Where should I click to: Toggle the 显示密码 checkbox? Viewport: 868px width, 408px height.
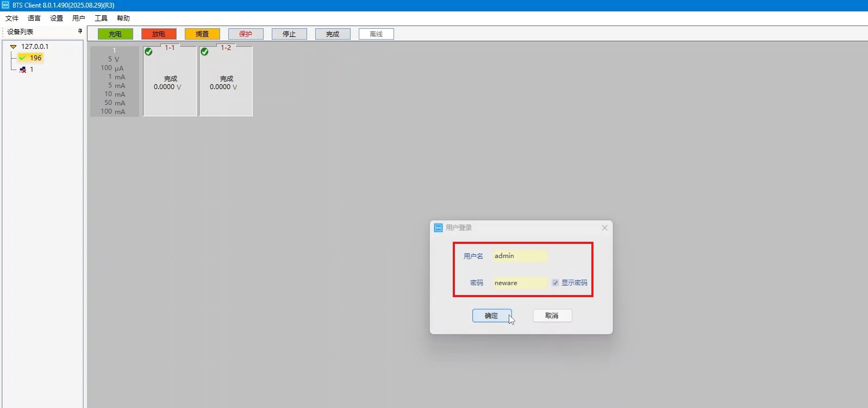[x=555, y=283]
